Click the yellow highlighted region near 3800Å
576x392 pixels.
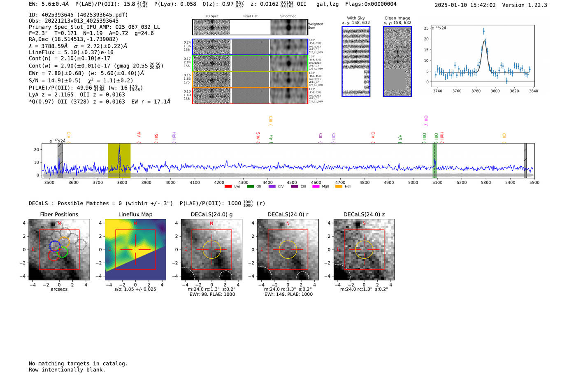pyautogui.click(x=119, y=161)
